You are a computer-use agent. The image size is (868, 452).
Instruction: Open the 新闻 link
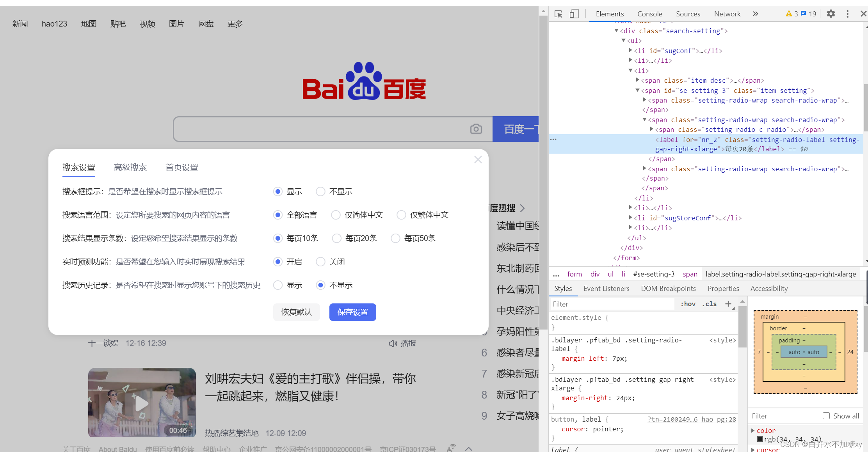pos(20,24)
